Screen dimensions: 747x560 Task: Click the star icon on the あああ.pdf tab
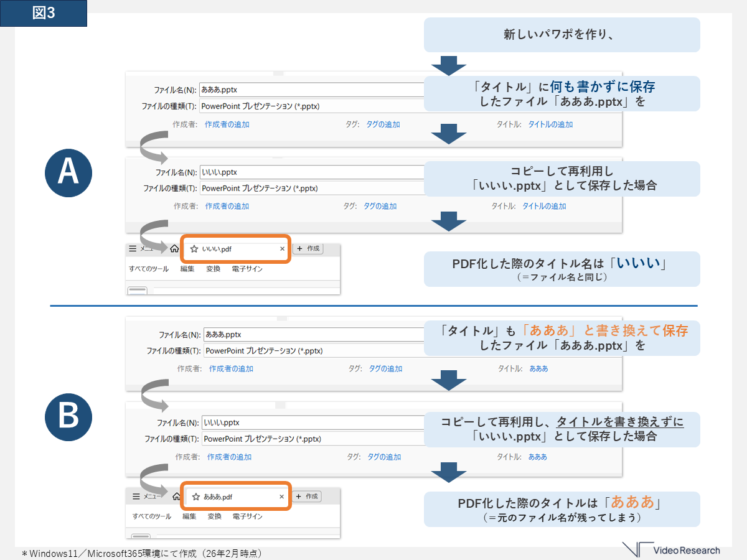(196, 497)
